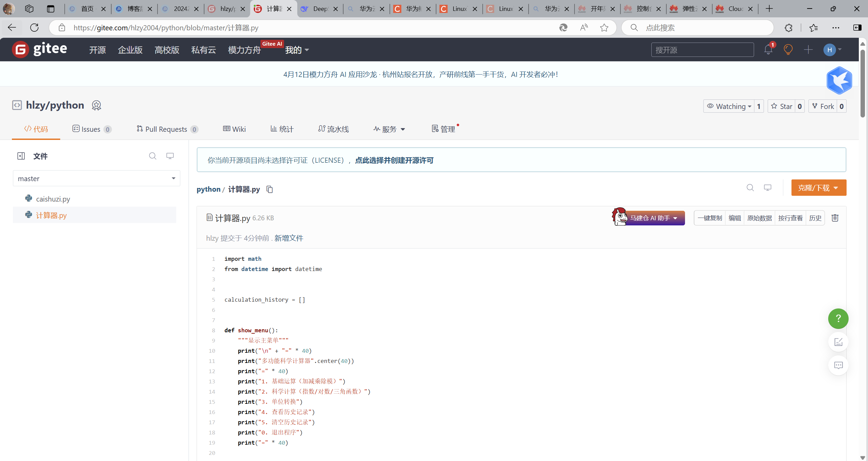Switch to the Issues tab
The width and height of the screenshot is (868, 461).
click(x=91, y=129)
